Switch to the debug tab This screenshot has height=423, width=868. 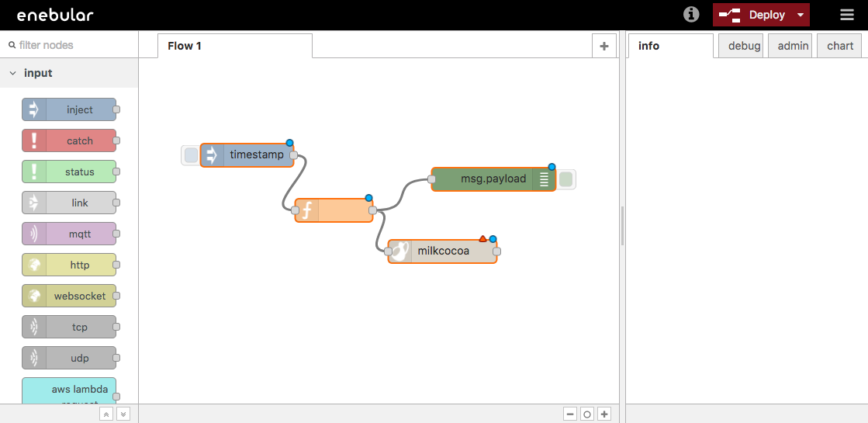point(743,46)
